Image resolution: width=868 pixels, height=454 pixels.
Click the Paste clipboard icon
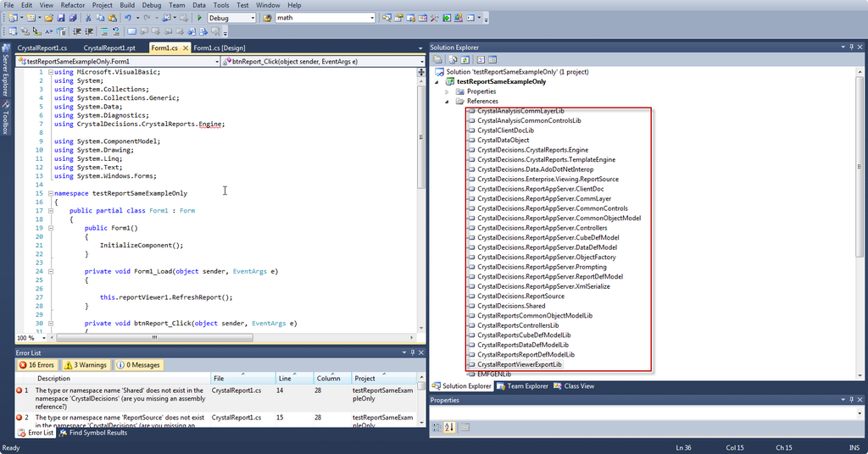tap(113, 18)
